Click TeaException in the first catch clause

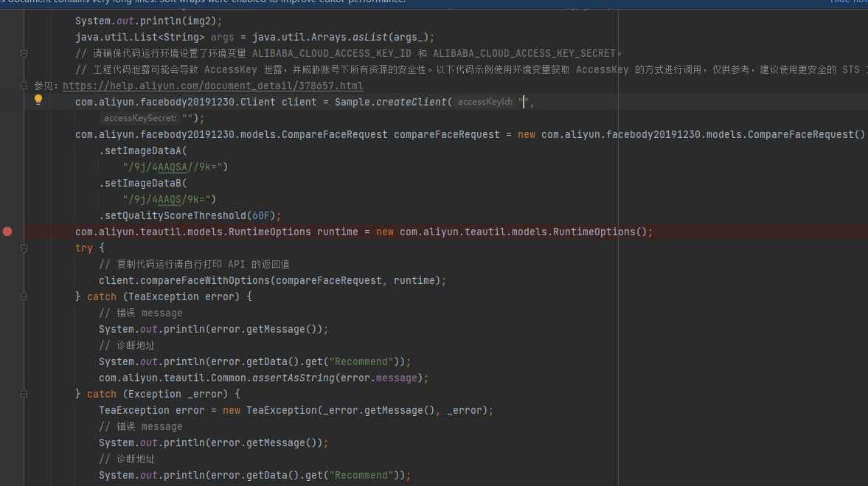point(163,296)
